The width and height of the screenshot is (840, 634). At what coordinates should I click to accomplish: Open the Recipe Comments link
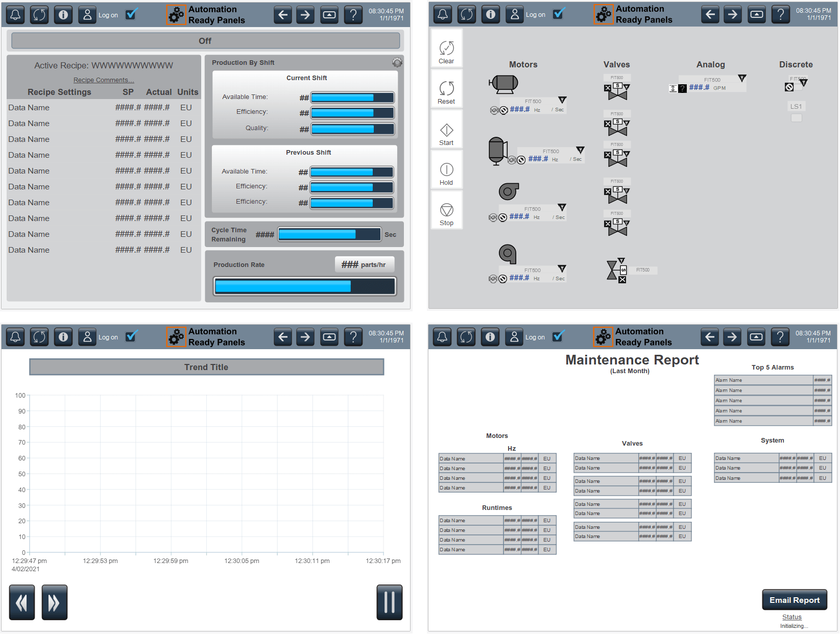(104, 80)
